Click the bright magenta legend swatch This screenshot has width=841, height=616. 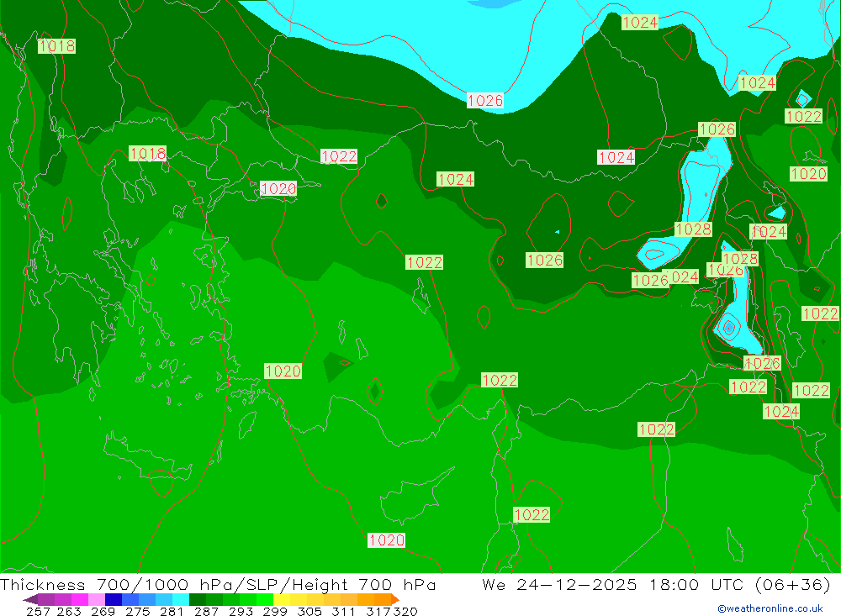[79, 599]
